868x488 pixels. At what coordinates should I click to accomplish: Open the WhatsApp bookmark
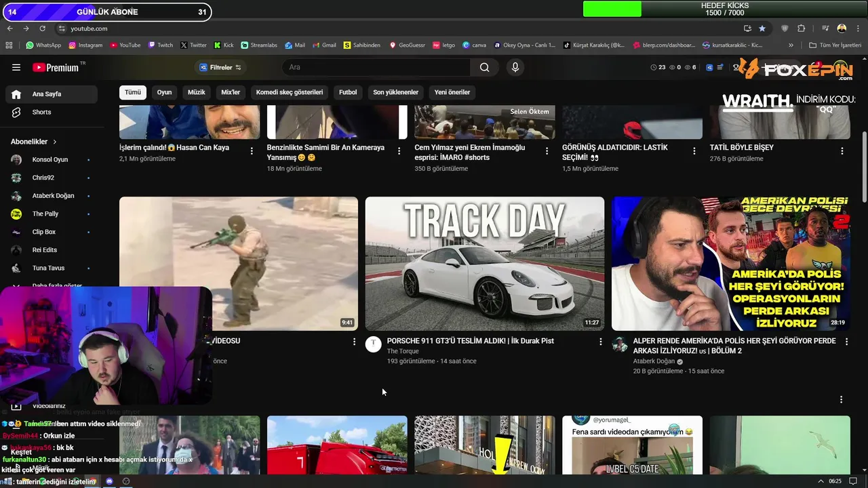coord(43,45)
